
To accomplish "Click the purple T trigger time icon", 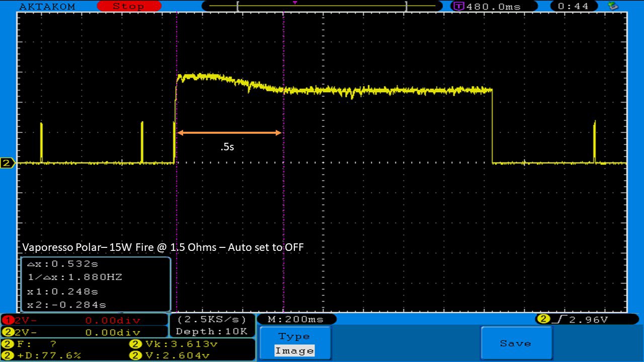I will (459, 7).
